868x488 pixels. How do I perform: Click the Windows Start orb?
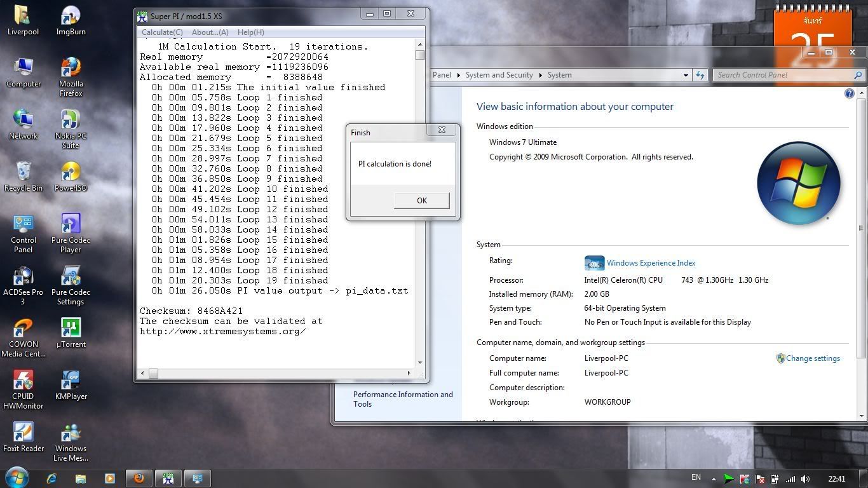click(17, 478)
